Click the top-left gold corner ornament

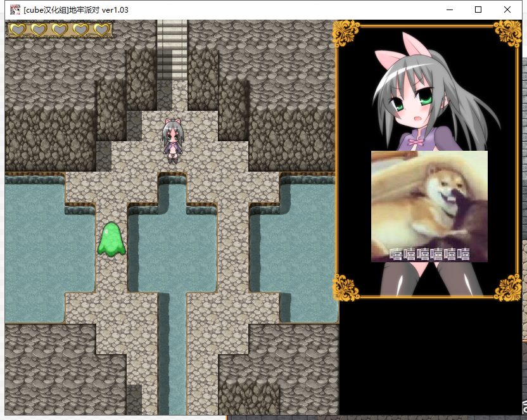(x=346, y=34)
